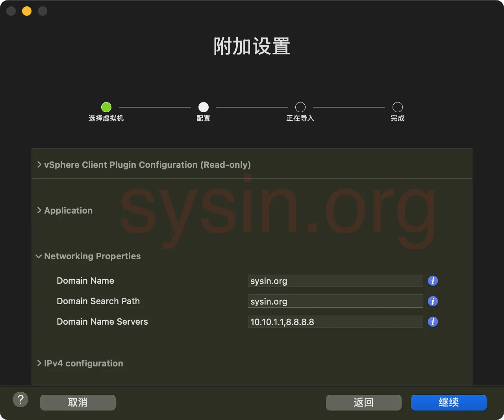
Task: Click the info icon next to Domain Name
Action: 432,281
